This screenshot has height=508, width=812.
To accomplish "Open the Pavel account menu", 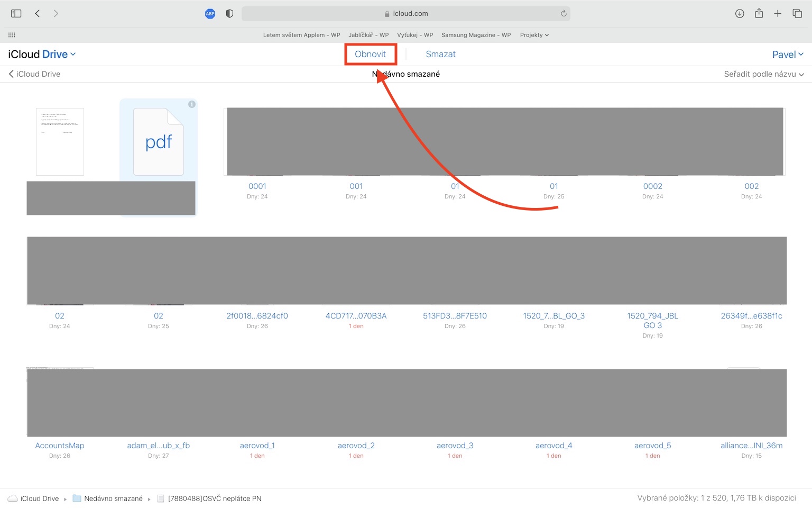I will pos(788,55).
